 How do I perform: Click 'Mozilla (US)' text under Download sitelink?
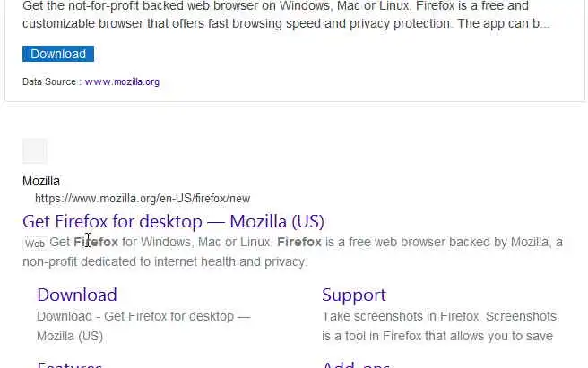pyautogui.click(x=70, y=336)
